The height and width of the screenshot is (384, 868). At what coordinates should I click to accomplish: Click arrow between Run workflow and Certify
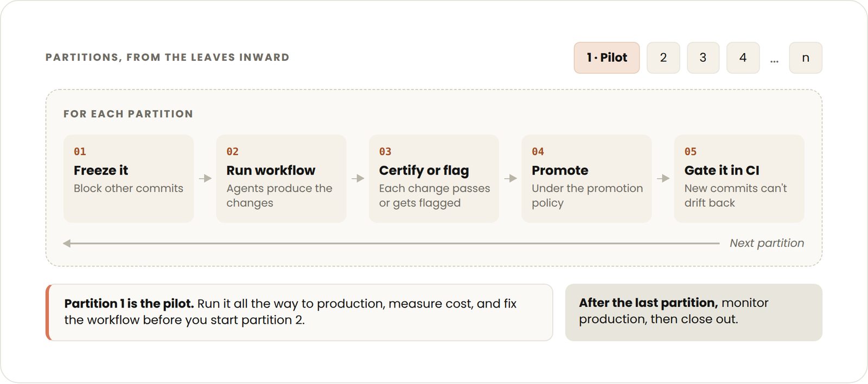point(358,178)
